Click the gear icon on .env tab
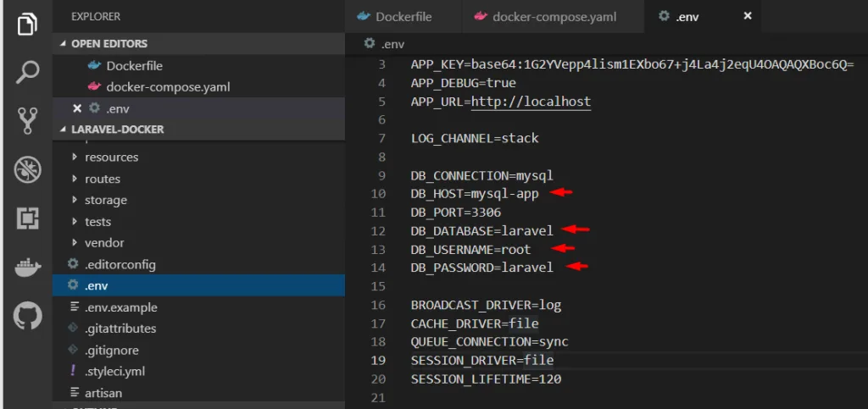Screen dimensions: 868x409 (664, 16)
